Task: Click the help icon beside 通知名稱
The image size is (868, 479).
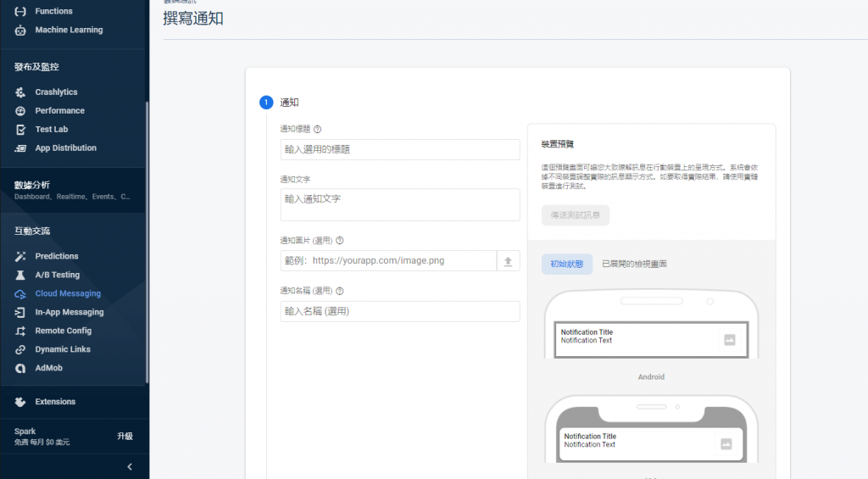Action: point(340,291)
